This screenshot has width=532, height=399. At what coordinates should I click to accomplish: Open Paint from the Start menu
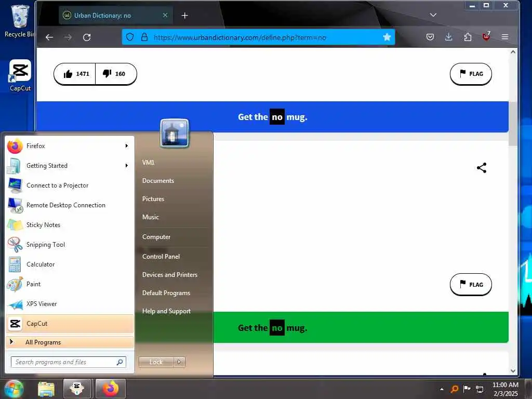pos(70,284)
